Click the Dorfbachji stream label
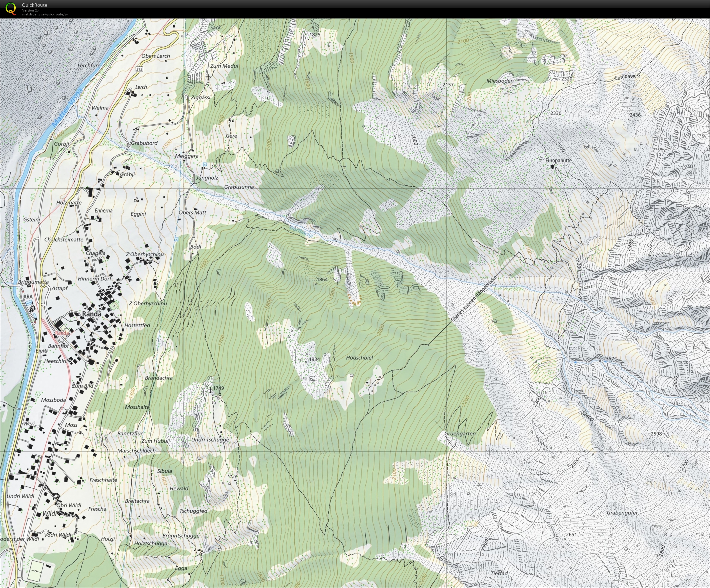This screenshot has height=588, width=710. point(302,232)
